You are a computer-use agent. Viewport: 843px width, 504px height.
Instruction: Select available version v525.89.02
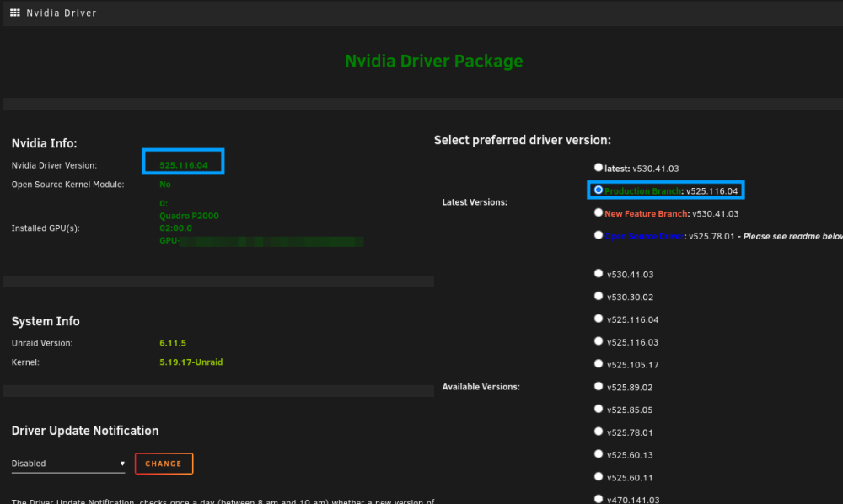[598, 386]
